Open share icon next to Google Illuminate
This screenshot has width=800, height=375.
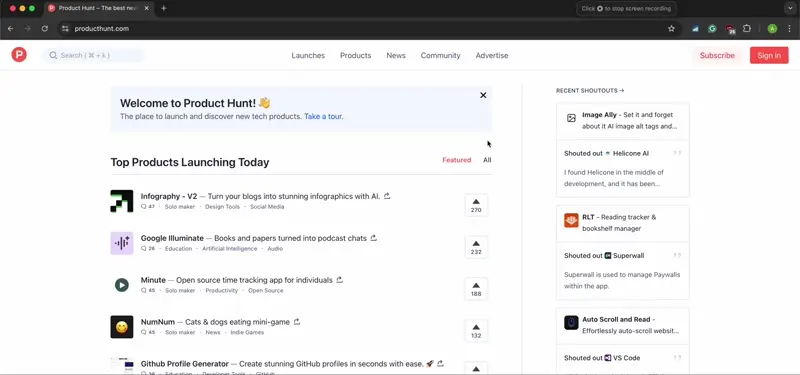point(373,238)
